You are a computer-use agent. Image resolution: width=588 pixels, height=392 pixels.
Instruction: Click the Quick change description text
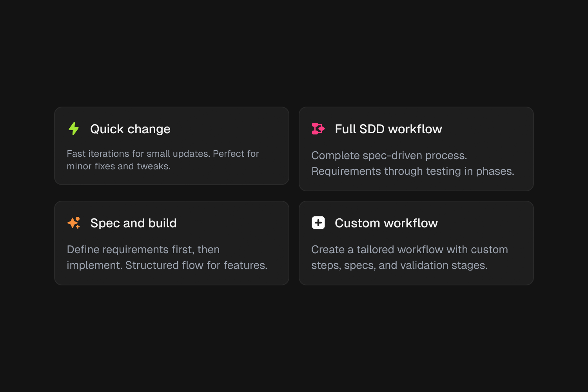pyautogui.click(x=163, y=160)
